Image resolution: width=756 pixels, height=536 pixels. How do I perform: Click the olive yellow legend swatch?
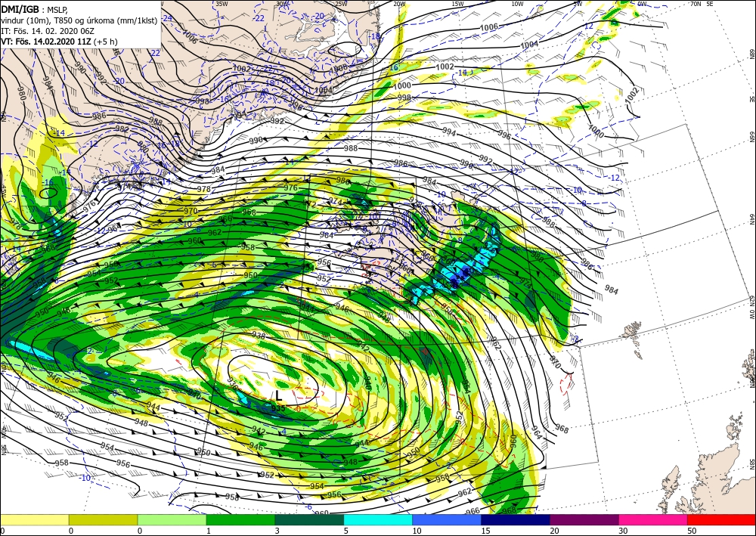tap(103, 519)
